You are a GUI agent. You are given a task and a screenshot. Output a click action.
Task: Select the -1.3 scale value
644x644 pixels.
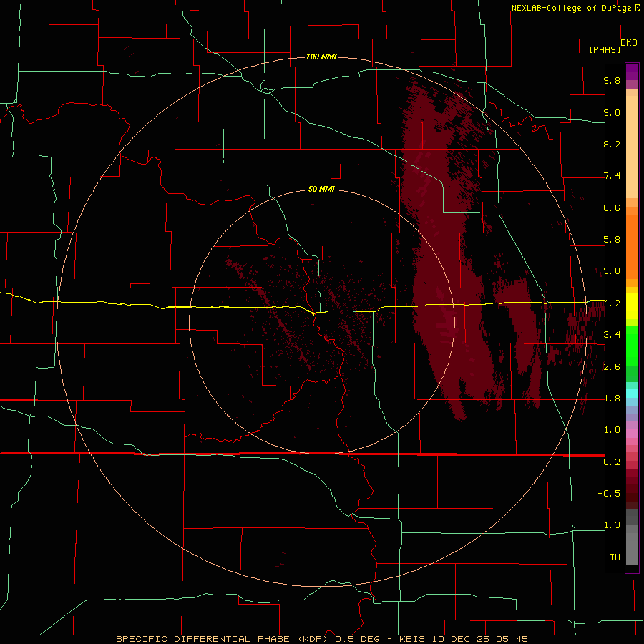coord(609,525)
